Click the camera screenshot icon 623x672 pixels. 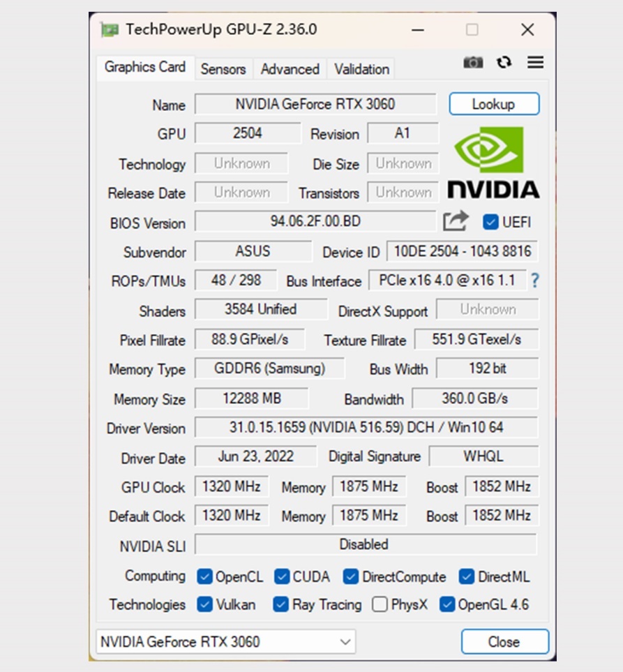pos(473,62)
